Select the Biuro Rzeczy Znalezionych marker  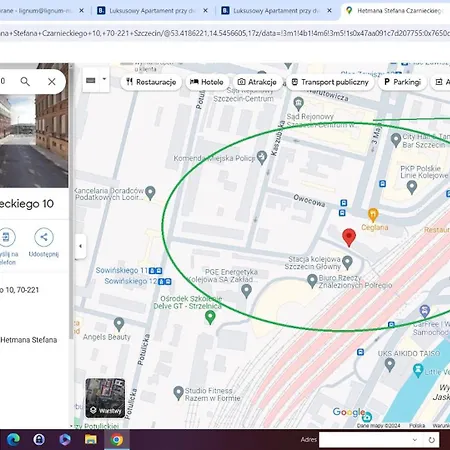click(312, 281)
